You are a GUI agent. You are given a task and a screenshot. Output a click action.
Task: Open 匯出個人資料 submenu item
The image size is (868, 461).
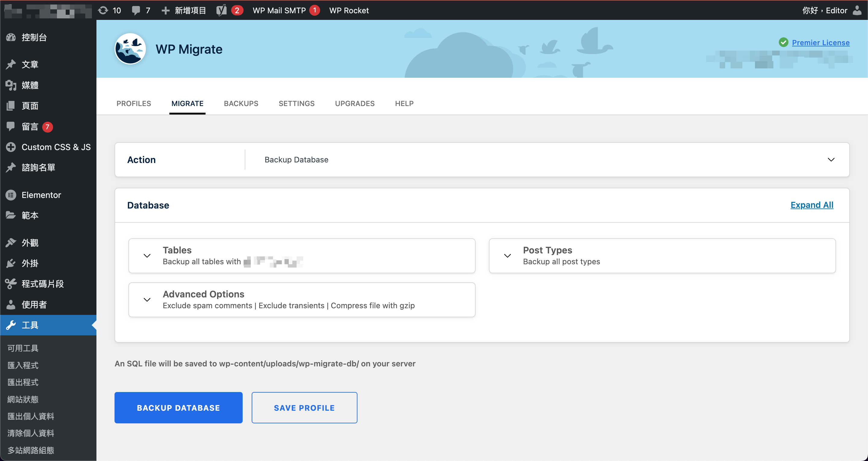click(31, 416)
